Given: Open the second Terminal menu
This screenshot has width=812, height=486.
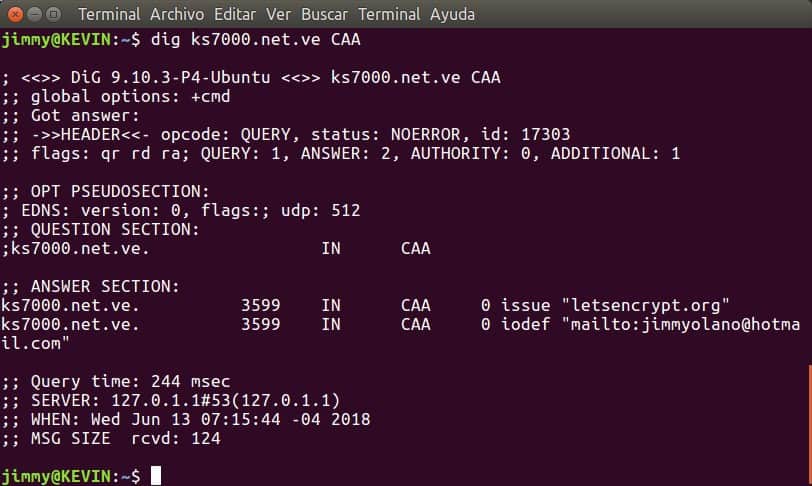Looking at the screenshot, I should pos(389,14).
